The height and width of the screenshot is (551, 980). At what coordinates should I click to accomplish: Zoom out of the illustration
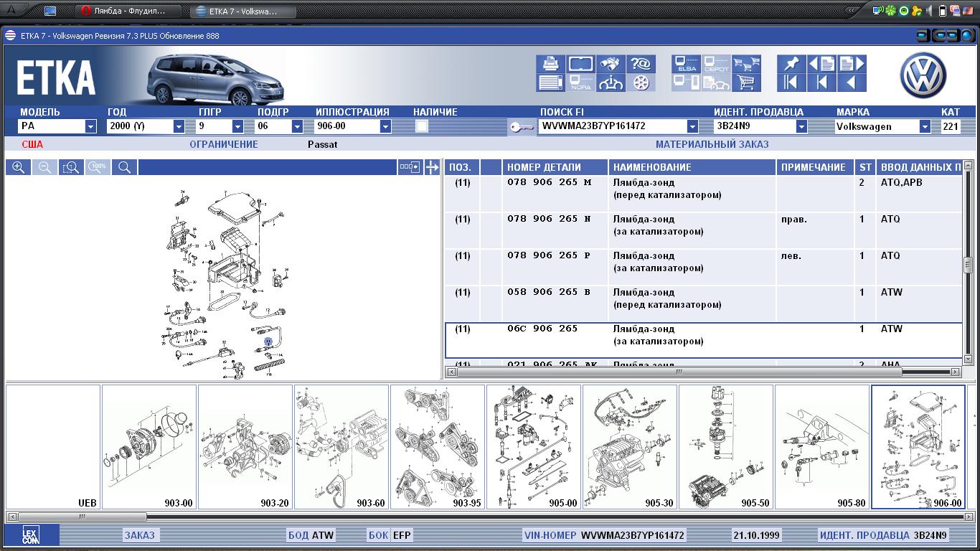[x=44, y=167]
